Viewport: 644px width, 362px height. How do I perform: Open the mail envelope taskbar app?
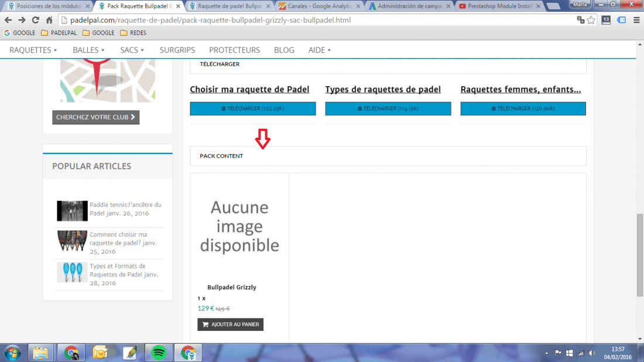pos(100,353)
